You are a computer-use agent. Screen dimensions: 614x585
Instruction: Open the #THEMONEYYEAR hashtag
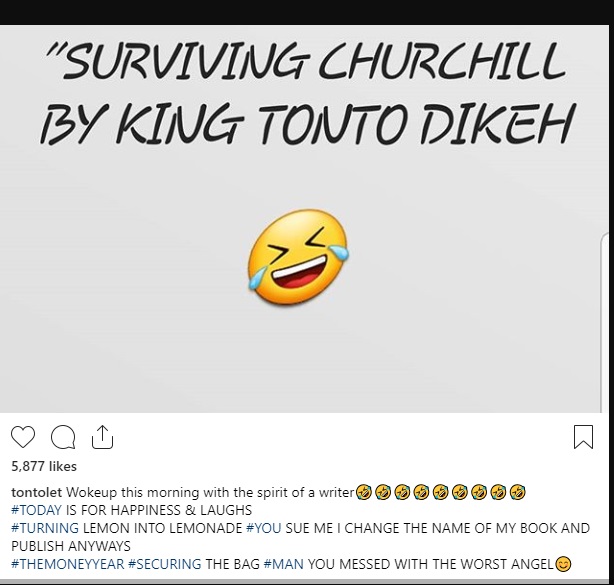pos(67,564)
